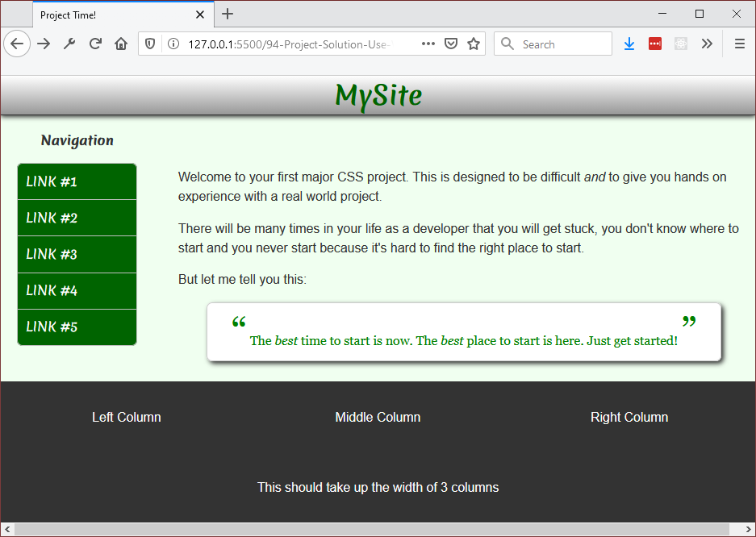Save page to Pocket
The height and width of the screenshot is (537, 756).
pos(452,44)
